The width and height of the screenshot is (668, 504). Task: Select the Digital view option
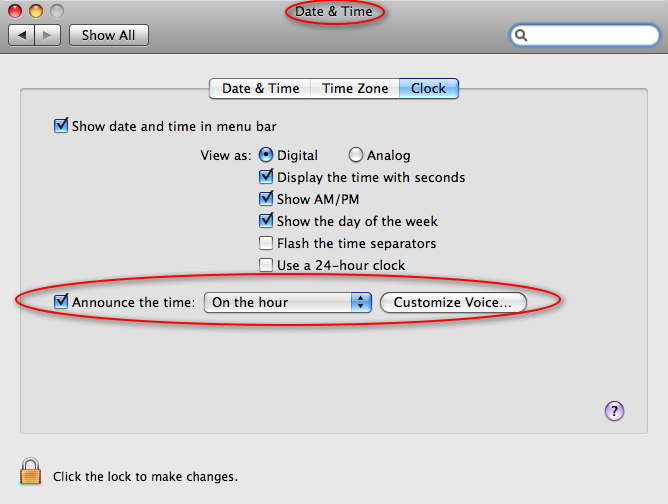pos(266,155)
